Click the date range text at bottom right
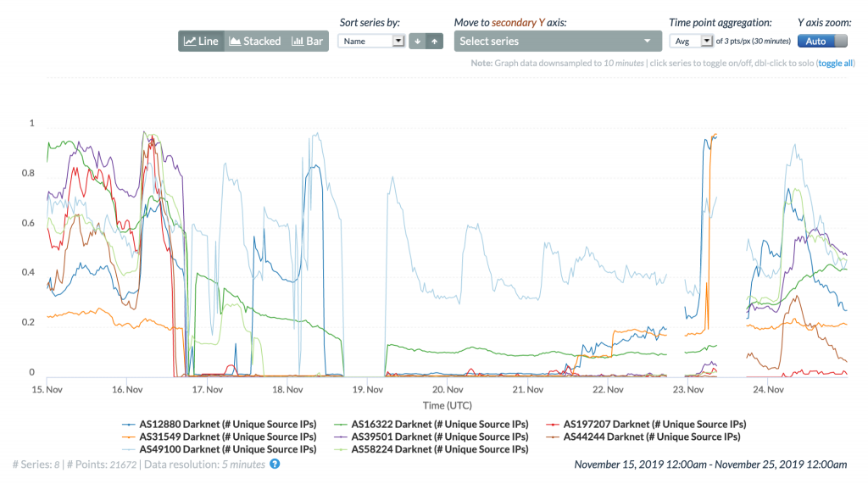This screenshot has height=484, width=868. (x=710, y=465)
